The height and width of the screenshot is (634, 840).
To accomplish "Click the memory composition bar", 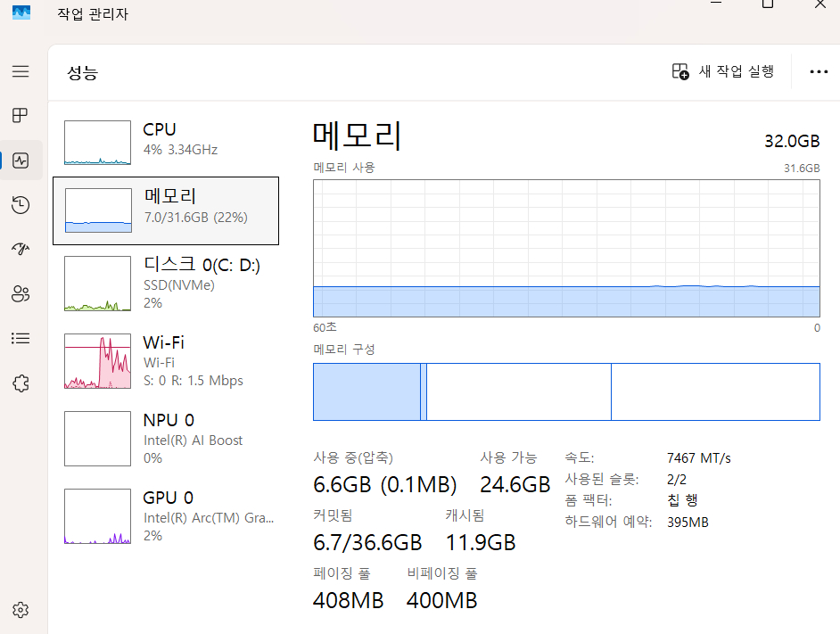I will (x=565, y=391).
